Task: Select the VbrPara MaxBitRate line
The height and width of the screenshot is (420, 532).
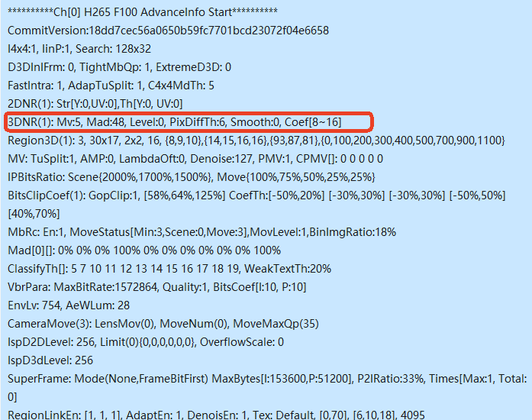Action: 156,287
